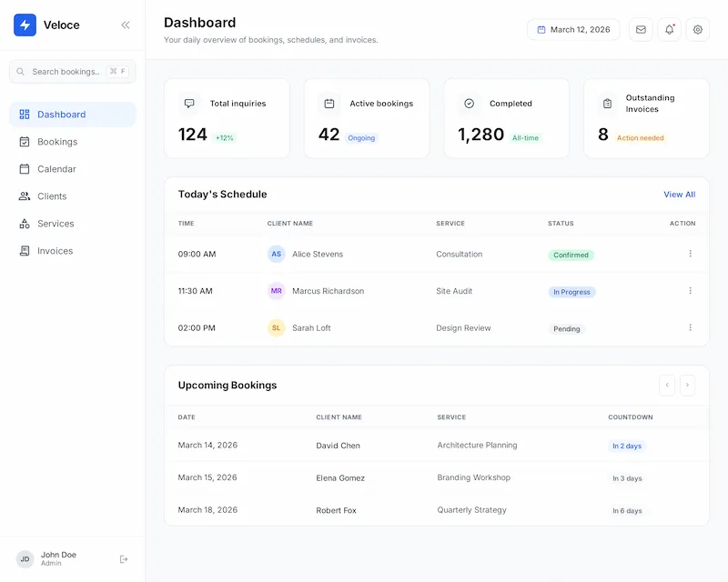This screenshot has height=582, width=728.
Task: Click the In 6 days countdown
Action: coord(627,511)
